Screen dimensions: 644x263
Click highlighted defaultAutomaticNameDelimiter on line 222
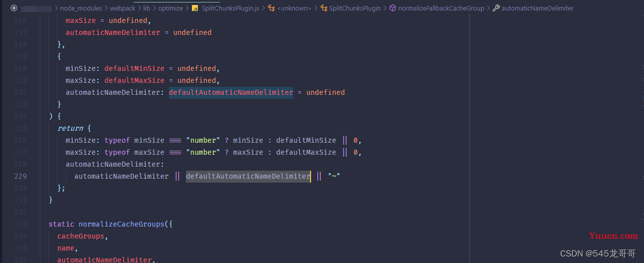pos(231,92)
